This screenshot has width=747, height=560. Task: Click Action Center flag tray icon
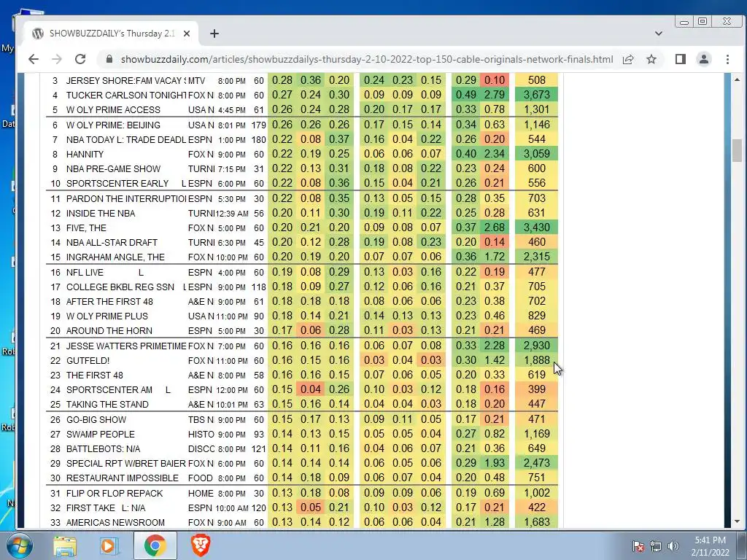click(x=638, y=546)
